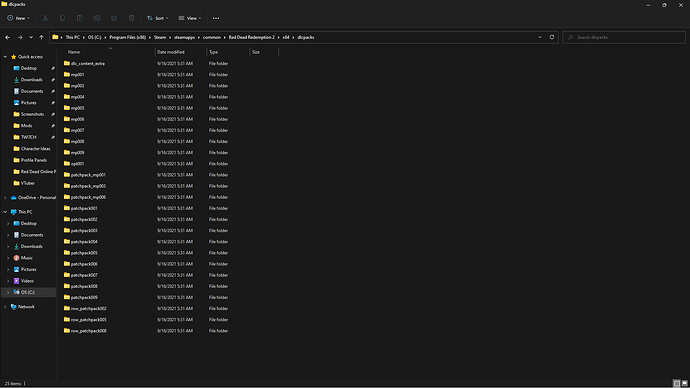The width and height of the screenshot is (690, 388).
Task: Expand the OS (C:) drive node
Action: click(8, 293)
